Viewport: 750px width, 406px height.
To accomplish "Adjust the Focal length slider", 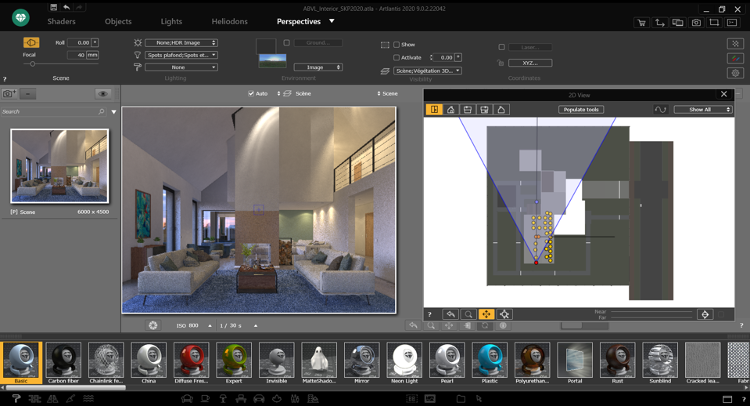I will click(33, 64).
